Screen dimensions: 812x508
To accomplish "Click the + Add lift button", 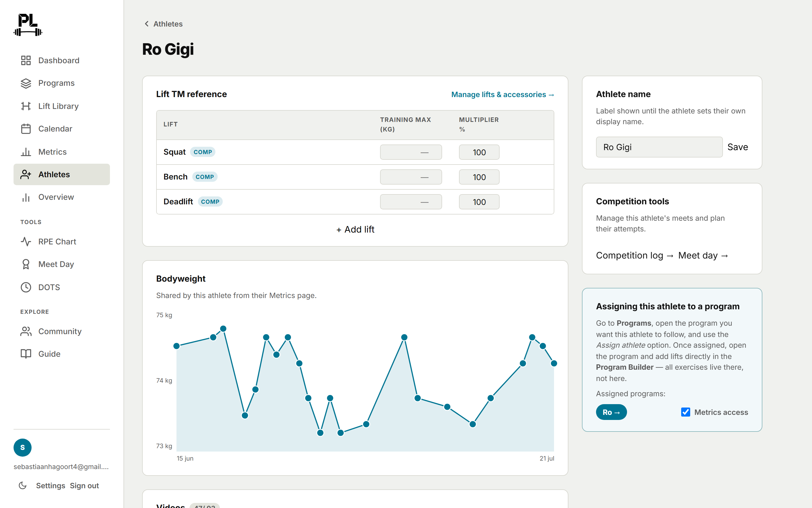I will pyautogui.click(x=355, y=229).
